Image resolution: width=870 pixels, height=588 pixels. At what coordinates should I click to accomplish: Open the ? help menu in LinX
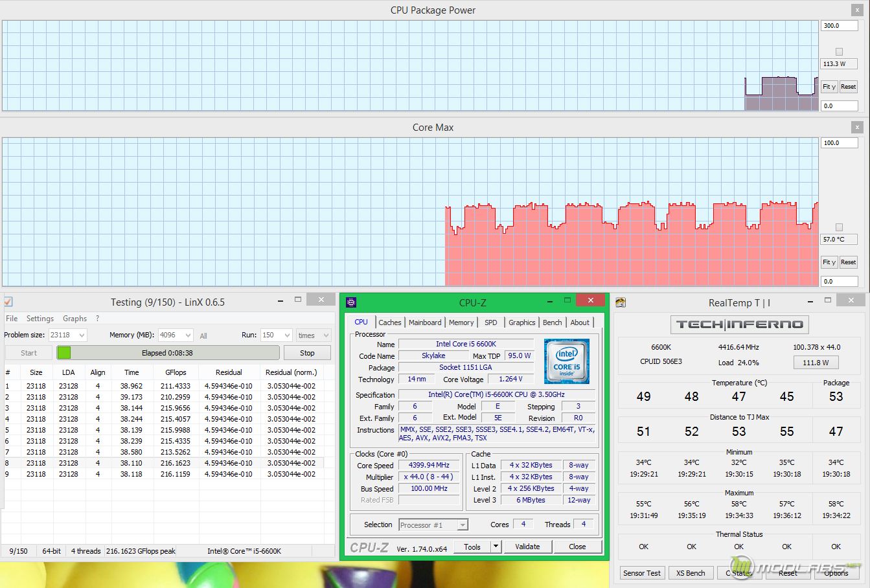tap(98, 319)
